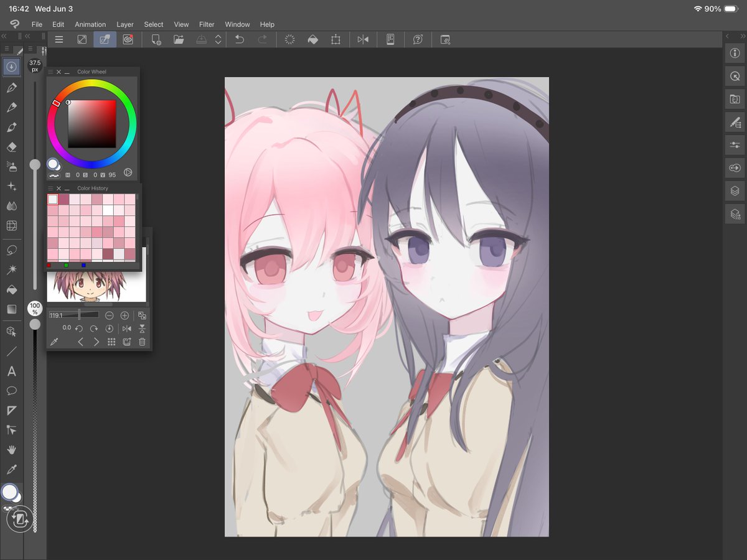This screenshot has height=560, width=747.
Task: Choose the Auto select magic wand tool
Action: click(11, 269)
